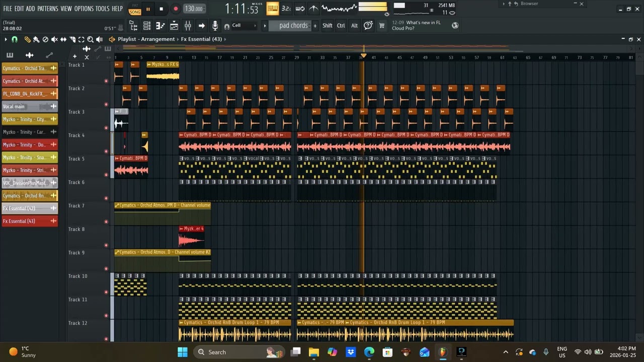Open the Piano roll window
The height and width of the screenshot is (362, 644).
(160, 26)
